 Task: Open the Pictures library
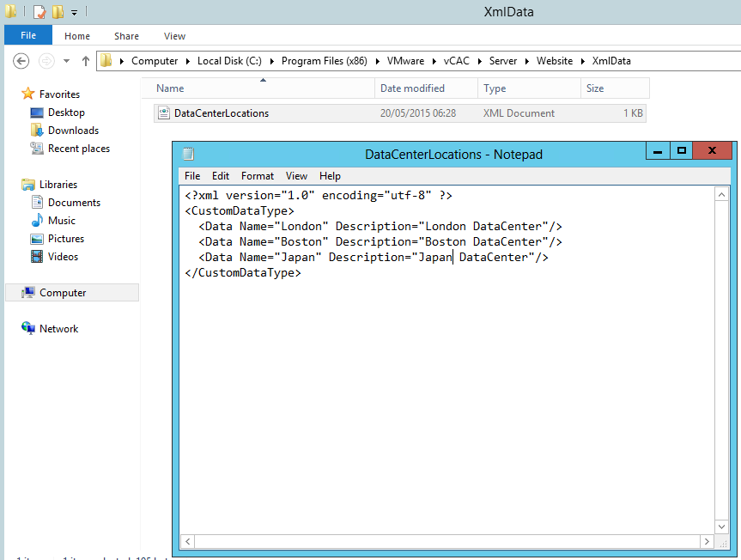66,239
